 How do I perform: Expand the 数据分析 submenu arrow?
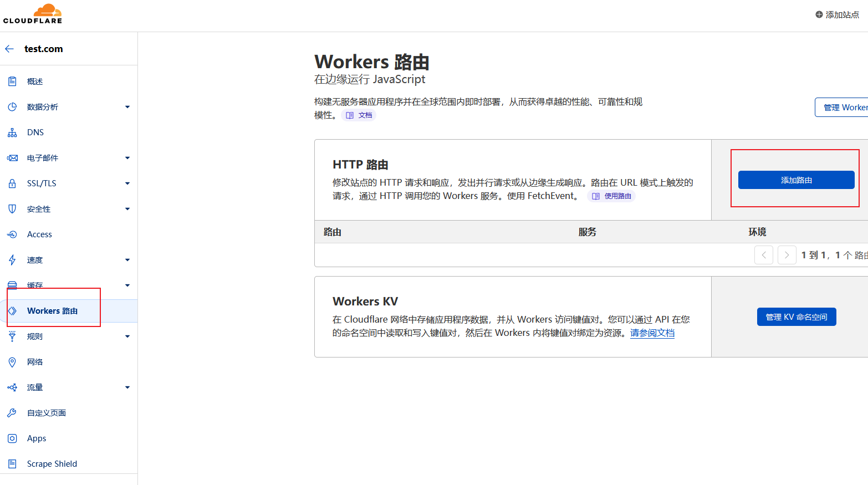click(127, 107)
